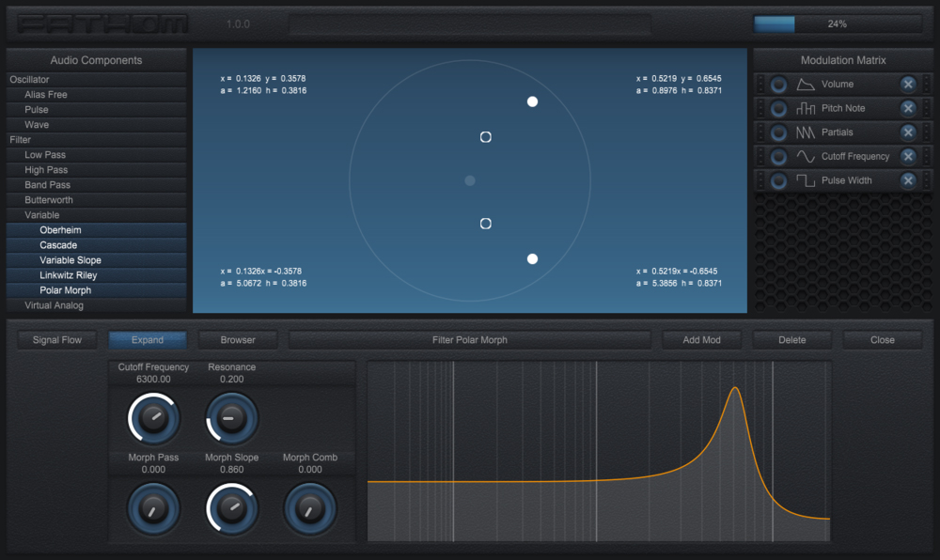Toggle the Volume modulation round button
This screenshot has width=940, height=560.
click(x=778, y=85)
